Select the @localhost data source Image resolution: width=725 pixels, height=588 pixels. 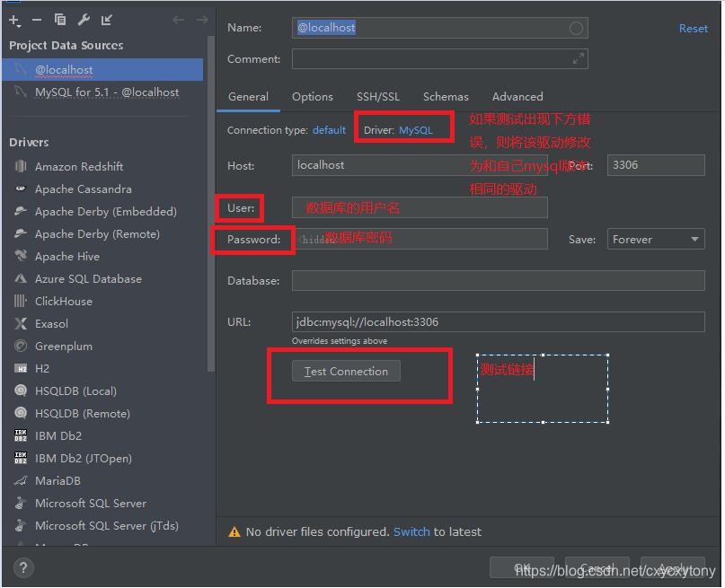pyautogui.click(x=102, y=70)
